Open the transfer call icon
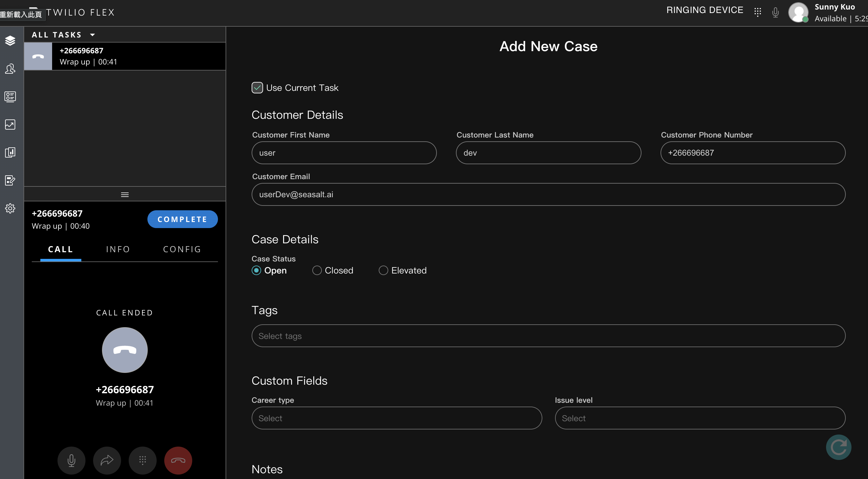Image resolution: width=868 pixels, height=479 pixels. coord(107,461)
